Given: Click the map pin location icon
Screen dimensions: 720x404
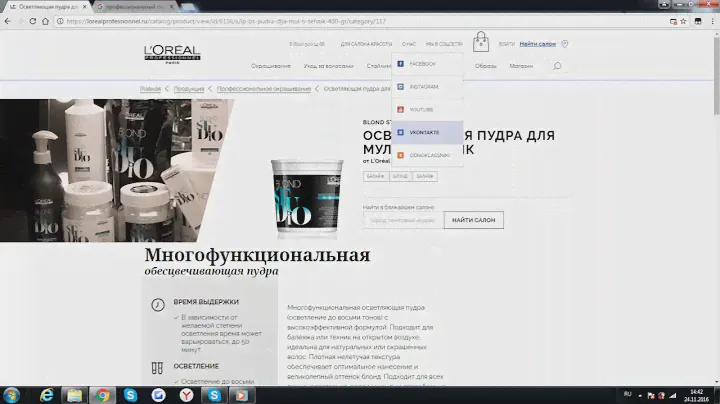Looking at the screenshot, I should click(565, 44).
